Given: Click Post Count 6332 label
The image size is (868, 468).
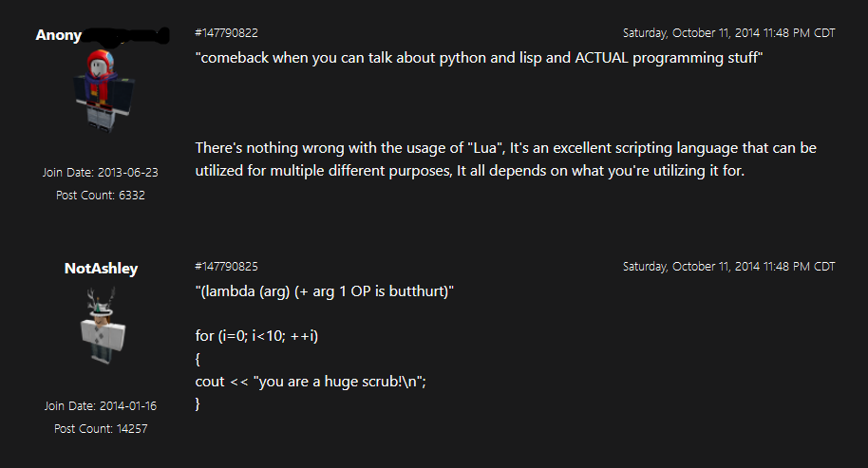Looking at the screenshot, I should pos(101,196).
